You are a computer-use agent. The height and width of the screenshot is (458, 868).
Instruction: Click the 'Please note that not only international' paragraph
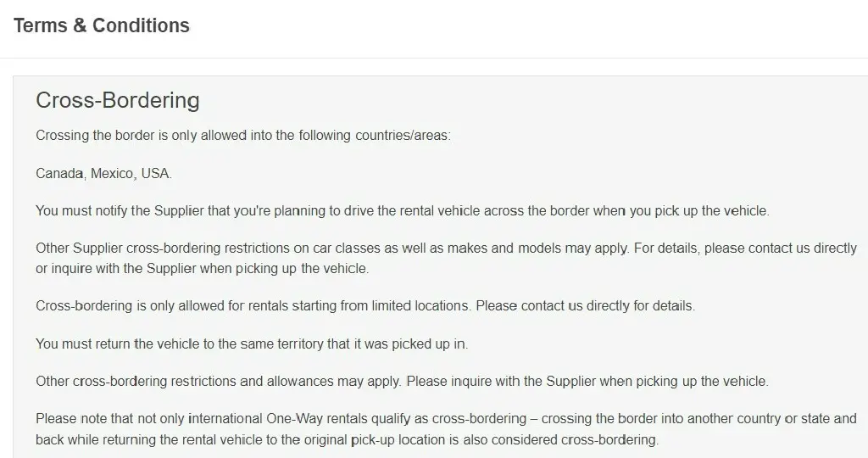[x=446, y=429]
